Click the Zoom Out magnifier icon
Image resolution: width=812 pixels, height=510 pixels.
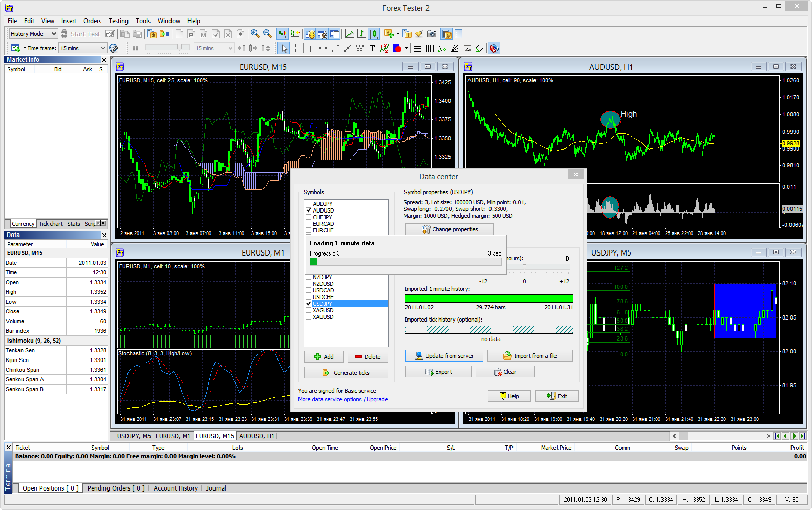point(267,34)
